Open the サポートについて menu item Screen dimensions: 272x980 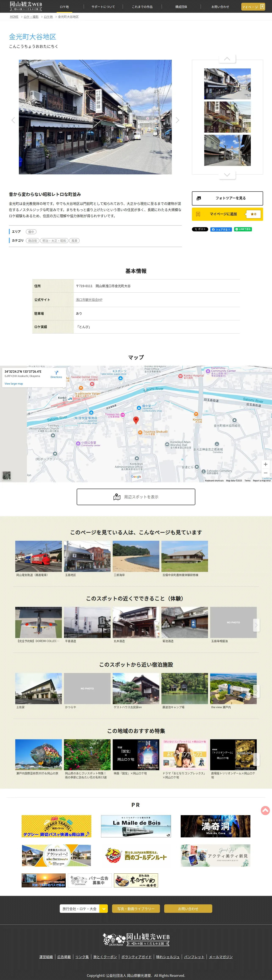[x=103, y=7]
